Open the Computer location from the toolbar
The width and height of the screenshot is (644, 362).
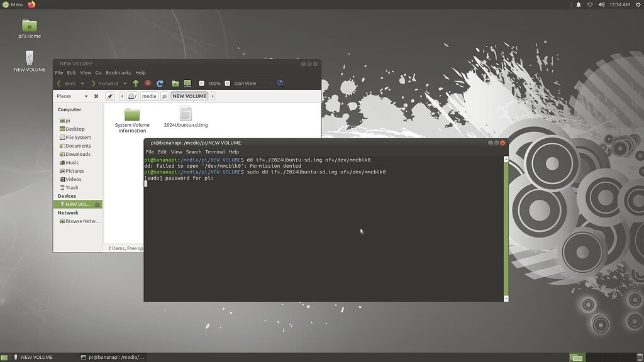[x=187, y=83]
